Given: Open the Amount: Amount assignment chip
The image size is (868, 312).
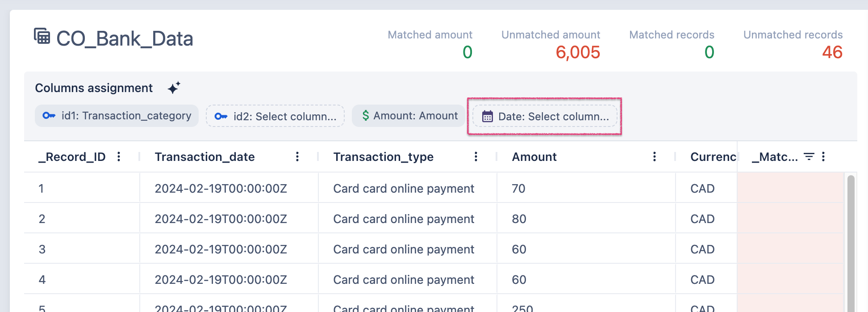Looking at the screenshot, I should 409,116.
